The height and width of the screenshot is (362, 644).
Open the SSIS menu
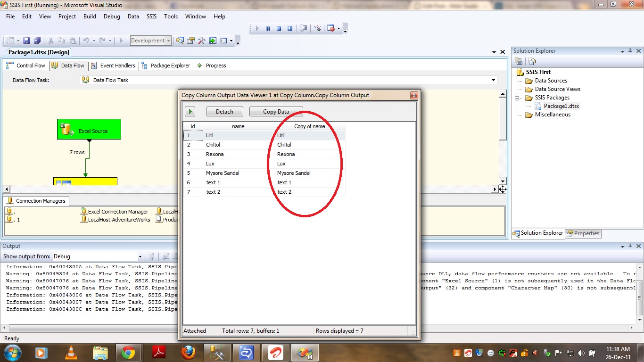click(x=151, y=16)
